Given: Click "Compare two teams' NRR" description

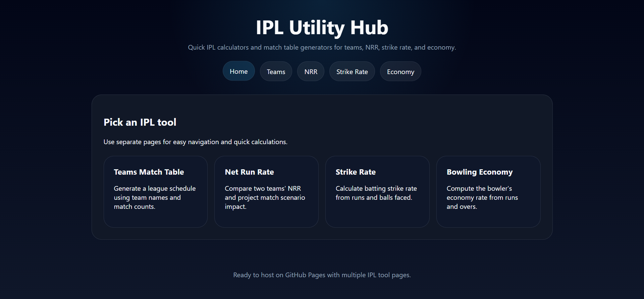Looking at the screenshot, I should 265,197.
